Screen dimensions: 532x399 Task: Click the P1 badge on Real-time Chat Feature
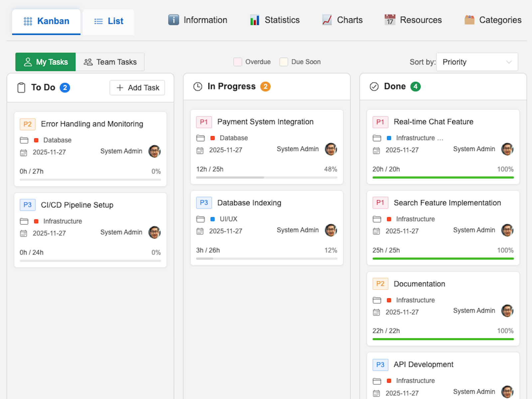[380, 122]
